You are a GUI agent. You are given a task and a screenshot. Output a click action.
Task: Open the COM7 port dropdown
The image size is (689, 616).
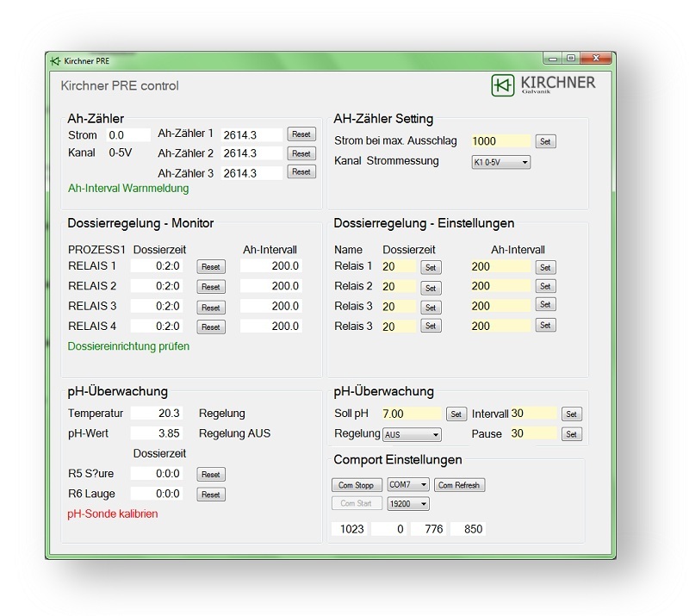pyautogui.click(x=408, y=485)
